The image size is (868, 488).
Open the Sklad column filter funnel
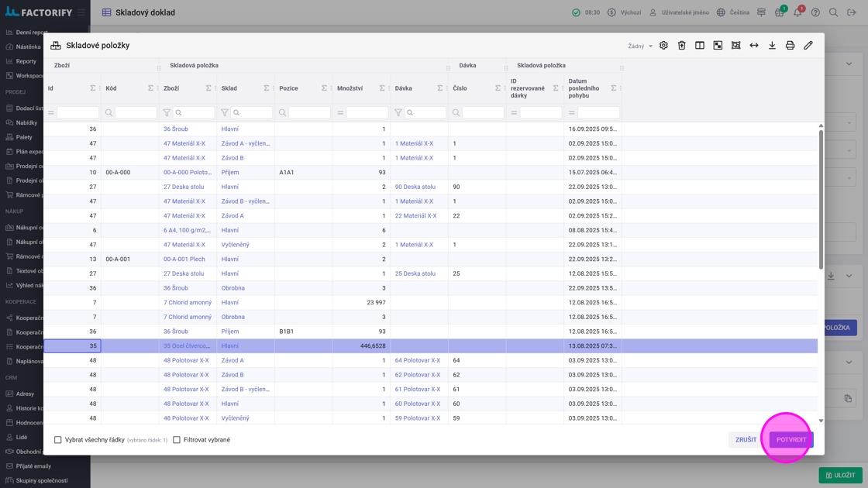[225, 113]
